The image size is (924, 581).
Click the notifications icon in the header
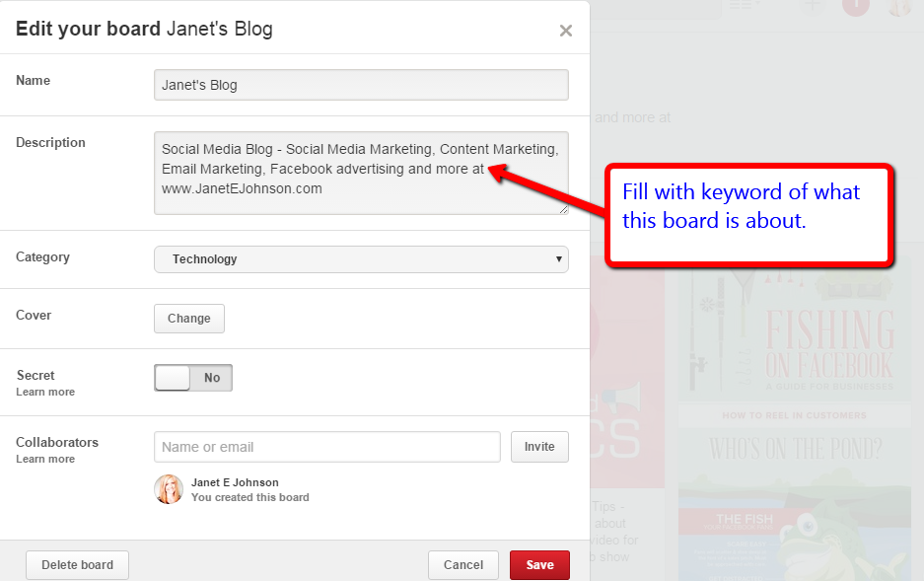[855, 5]
